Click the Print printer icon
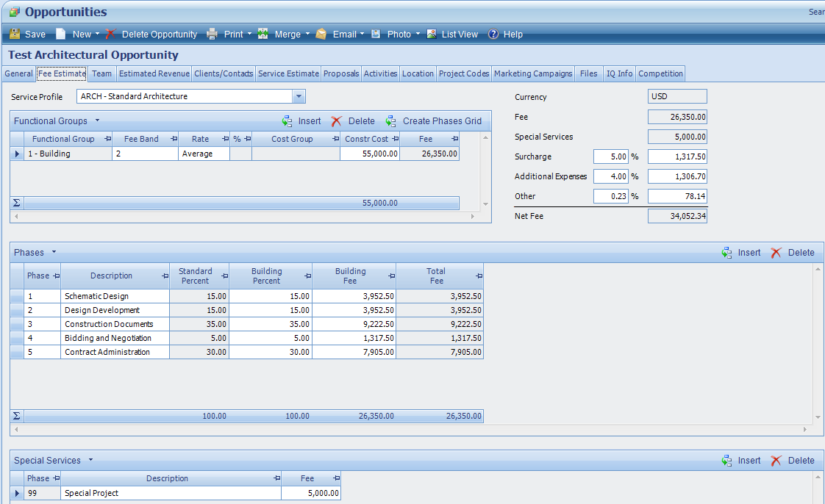 click(x=213, y=34)
